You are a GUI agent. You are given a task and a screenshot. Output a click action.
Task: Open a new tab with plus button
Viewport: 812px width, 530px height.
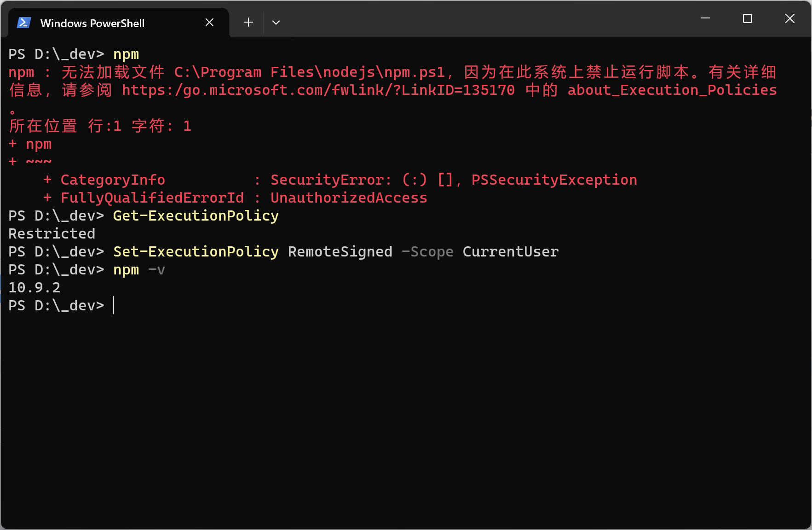tap(248, 22)
